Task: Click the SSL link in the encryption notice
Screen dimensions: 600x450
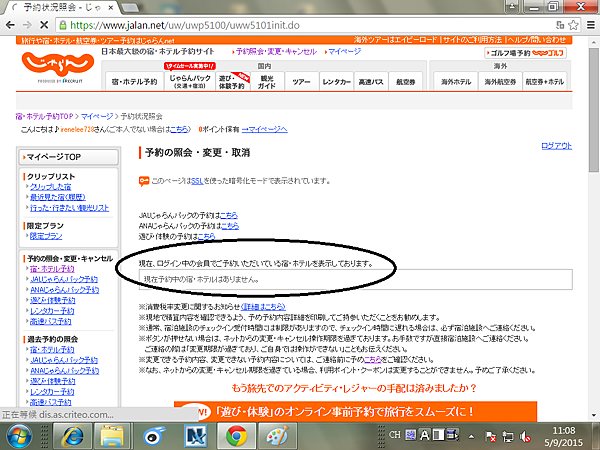Action: point(197,181)
